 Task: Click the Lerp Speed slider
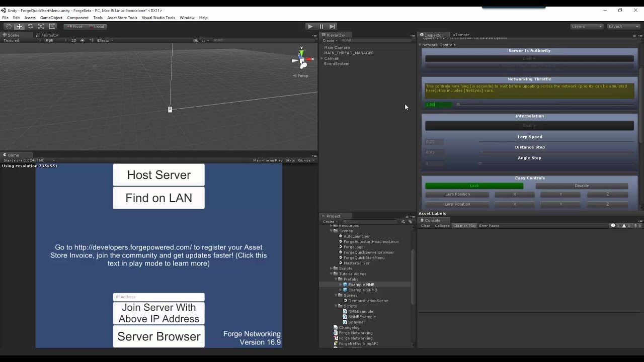tap(556, 142)
